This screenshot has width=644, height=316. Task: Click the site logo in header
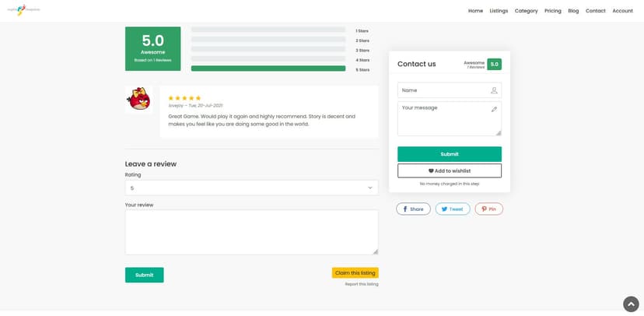tap(23, 10)
